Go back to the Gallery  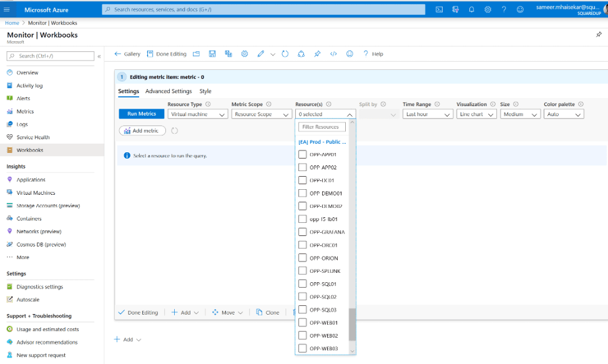(x=127, y=54)
